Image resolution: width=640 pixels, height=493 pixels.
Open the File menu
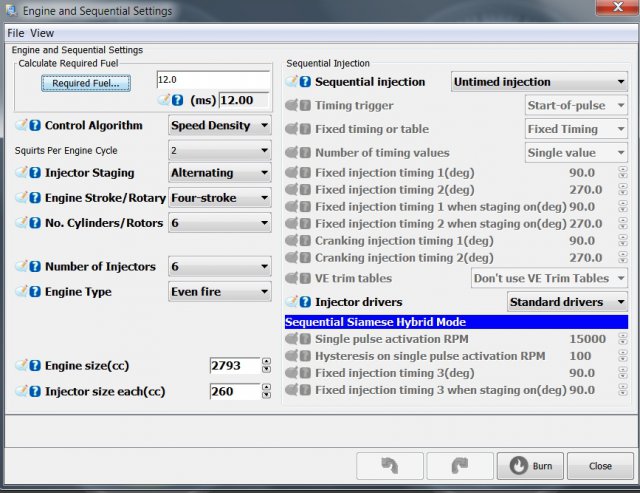pyautogui.click(x=16, y=33)
